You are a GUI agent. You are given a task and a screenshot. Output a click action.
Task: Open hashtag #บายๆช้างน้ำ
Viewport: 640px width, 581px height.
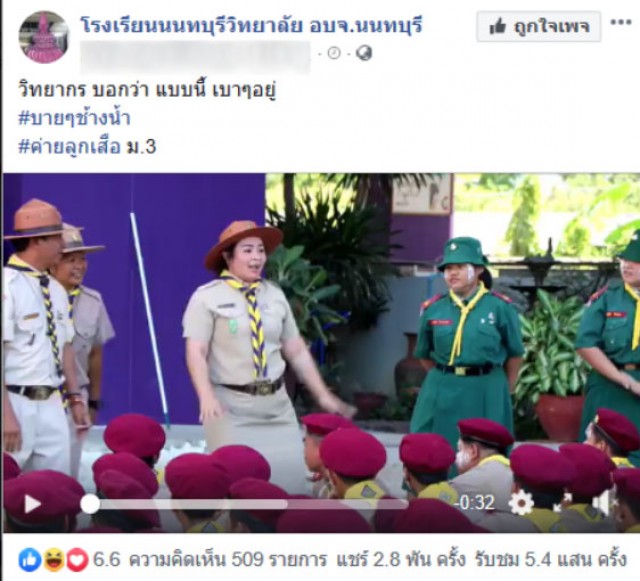[74, 118]
